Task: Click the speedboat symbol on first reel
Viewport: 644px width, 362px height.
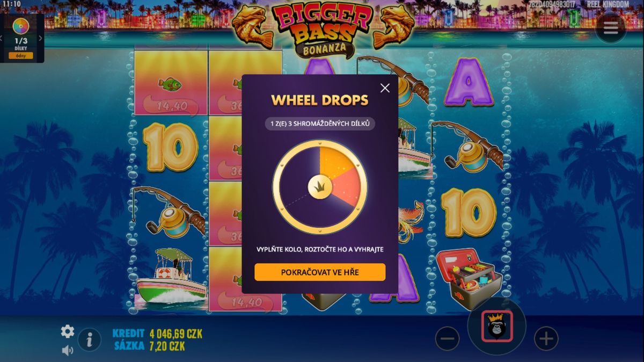Action: (x=170, y=278)
